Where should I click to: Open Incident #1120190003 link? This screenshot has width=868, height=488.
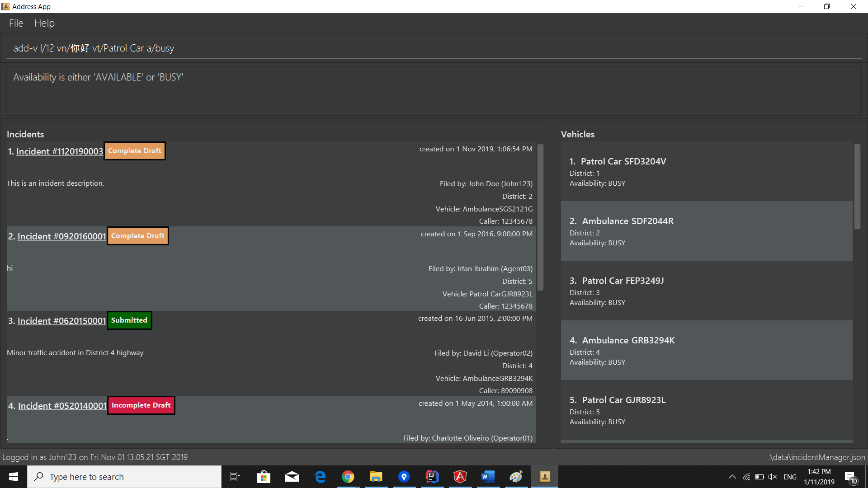click(60, 151)
